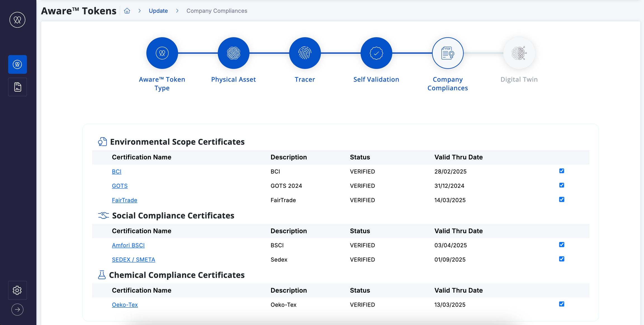The width and height of the screenshot is (644, 325).
Task: Click the Aware Tokens page title
Action: click(x=79, y=11)
